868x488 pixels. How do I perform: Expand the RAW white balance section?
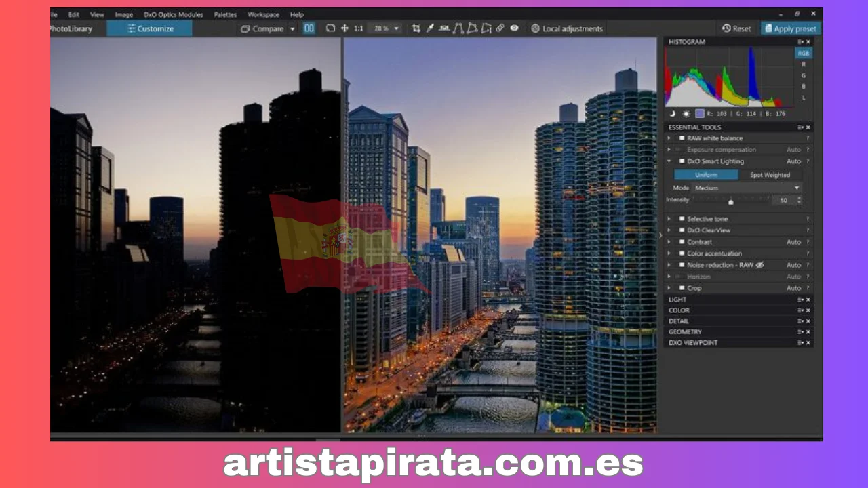669,138
